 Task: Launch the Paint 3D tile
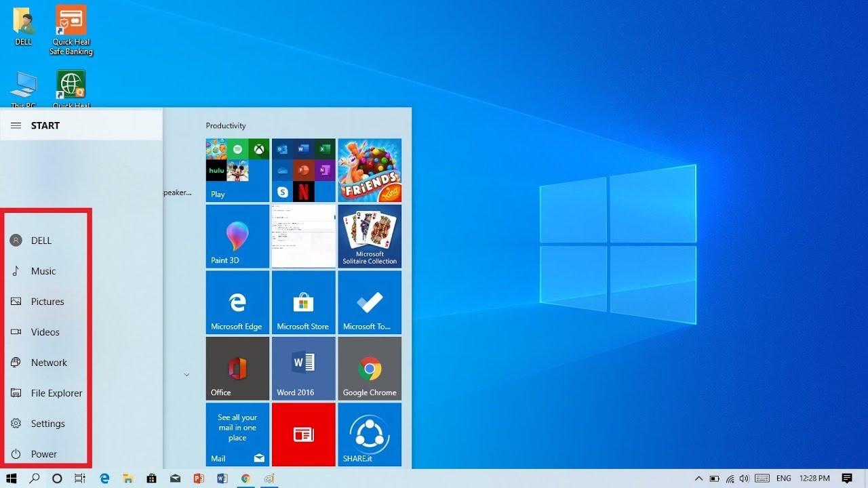click(237, 236)
